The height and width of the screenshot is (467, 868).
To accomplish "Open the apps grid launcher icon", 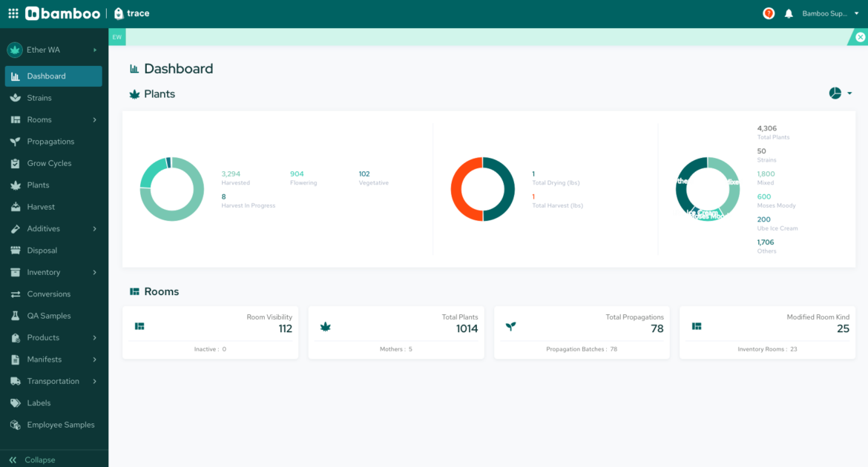I will pos(13,13).
